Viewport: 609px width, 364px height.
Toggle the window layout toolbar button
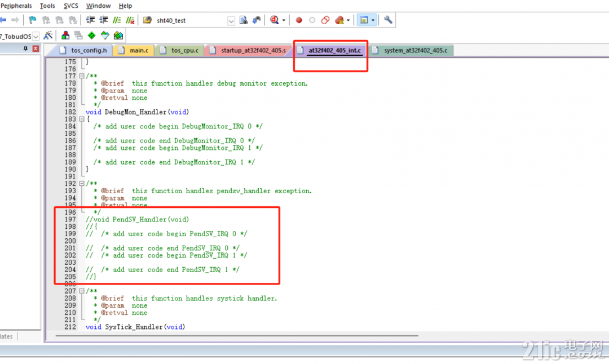point(364,20)
